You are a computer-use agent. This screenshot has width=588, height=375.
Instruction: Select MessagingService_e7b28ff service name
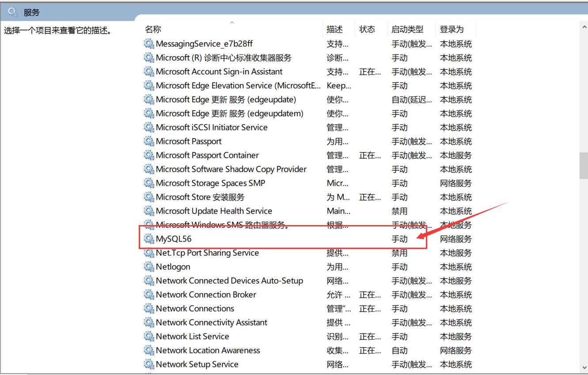pyautogui.click(x=204, y=44)
